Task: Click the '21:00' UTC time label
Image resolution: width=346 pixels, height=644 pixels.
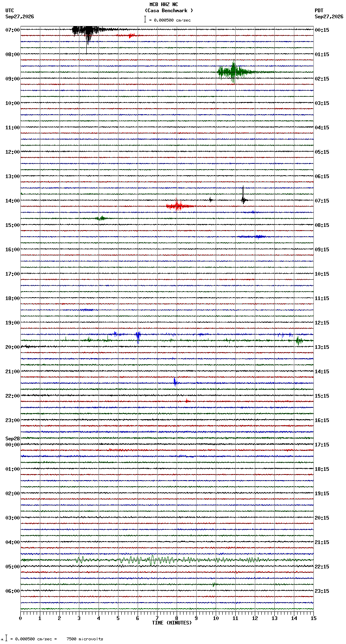Action: point(13,372)
